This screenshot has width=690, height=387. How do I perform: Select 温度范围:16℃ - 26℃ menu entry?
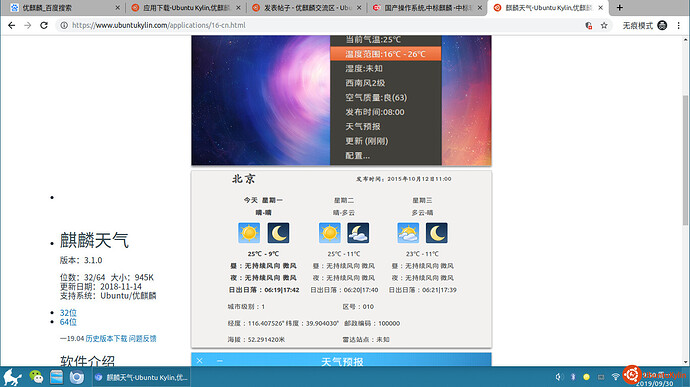(x=385, y=54)
